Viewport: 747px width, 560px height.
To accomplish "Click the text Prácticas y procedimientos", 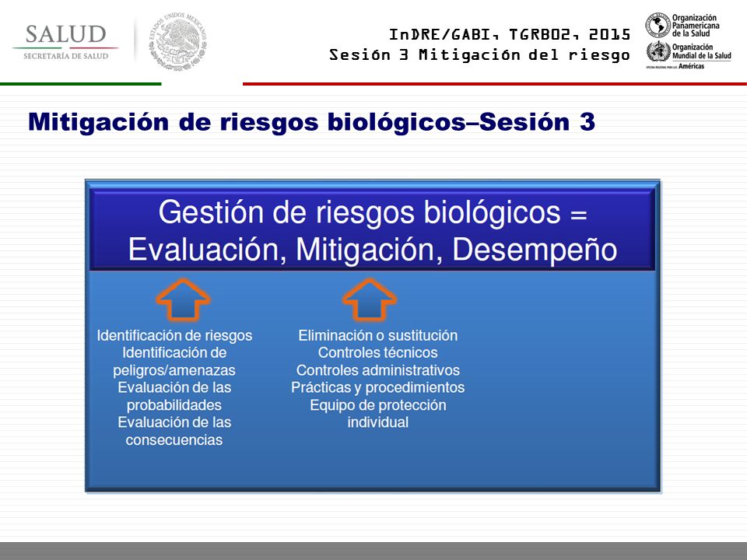I will 378,387.
